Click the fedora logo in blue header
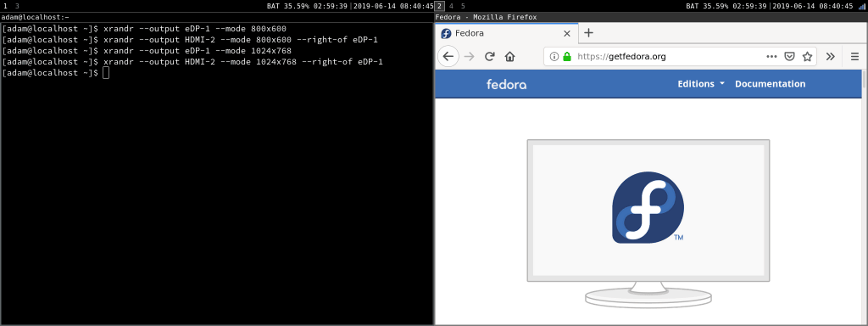 [x=506, y=84]
